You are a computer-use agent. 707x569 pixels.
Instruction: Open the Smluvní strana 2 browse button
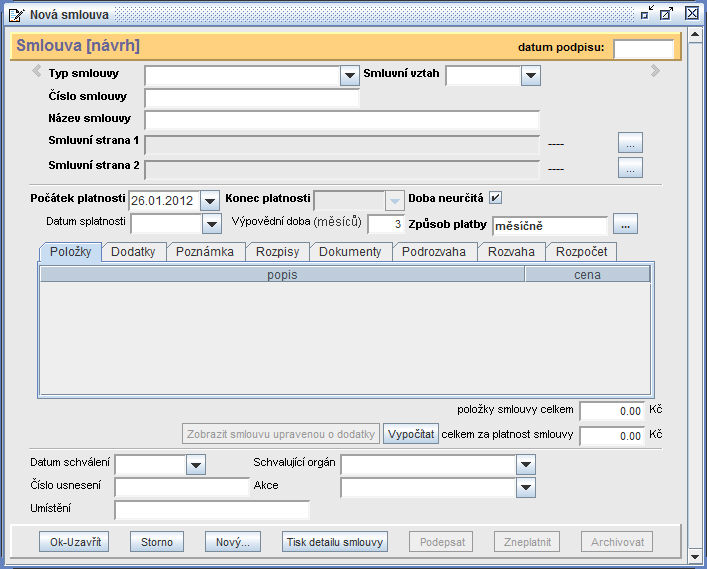(x=630, y=168)
